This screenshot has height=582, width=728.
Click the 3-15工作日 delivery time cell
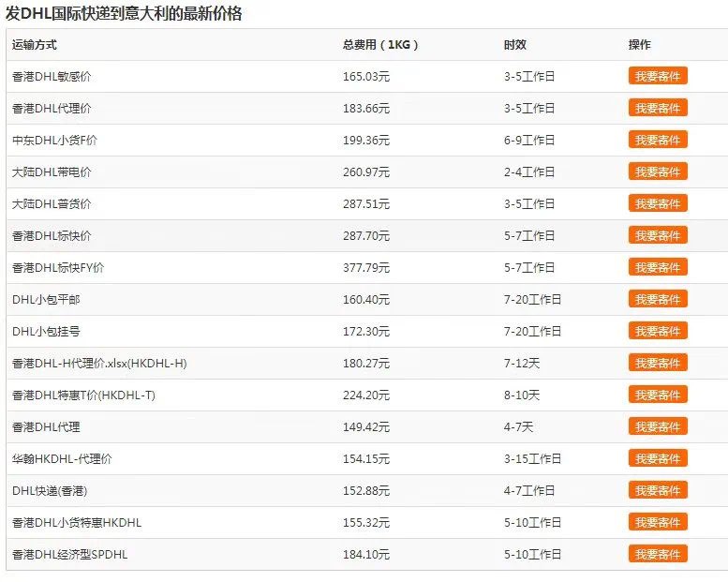[532, 459]
